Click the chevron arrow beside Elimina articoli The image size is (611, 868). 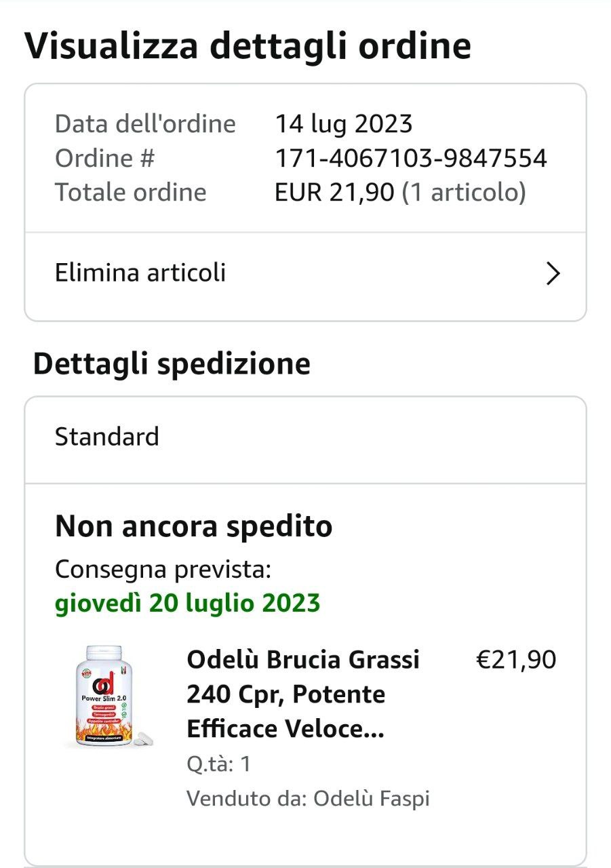click(x=553, y=274)
